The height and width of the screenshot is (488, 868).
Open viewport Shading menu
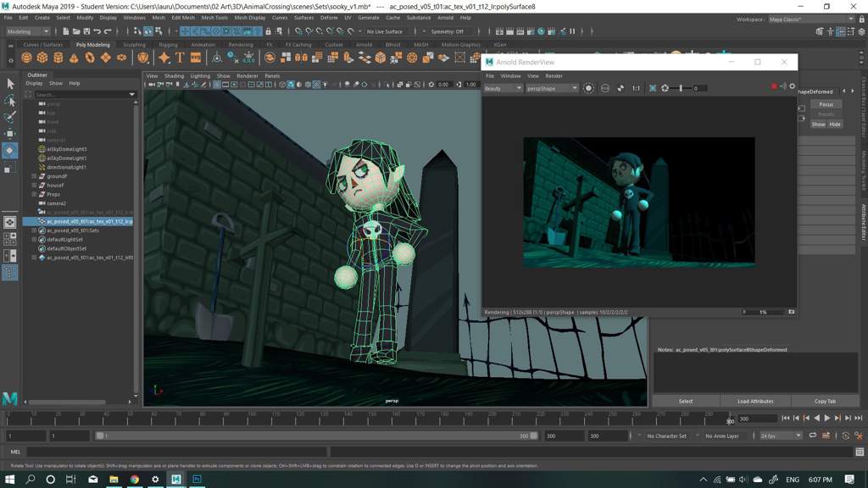click(174, 75)
